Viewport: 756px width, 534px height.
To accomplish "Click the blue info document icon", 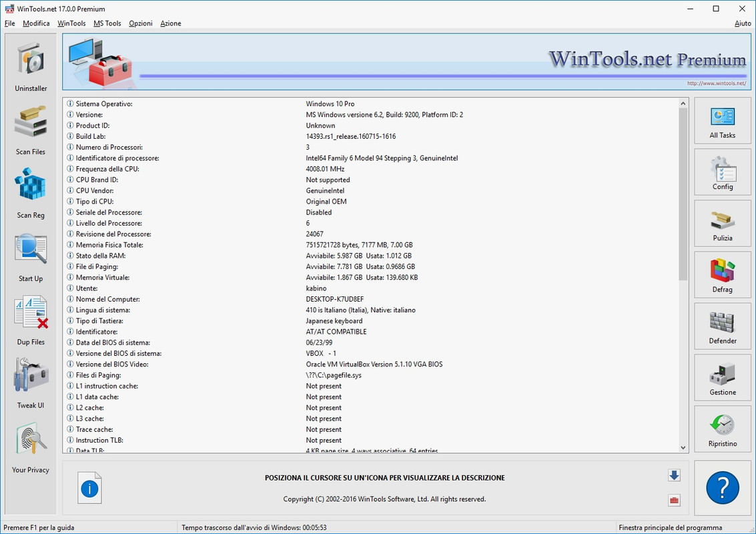I will 89,488.
